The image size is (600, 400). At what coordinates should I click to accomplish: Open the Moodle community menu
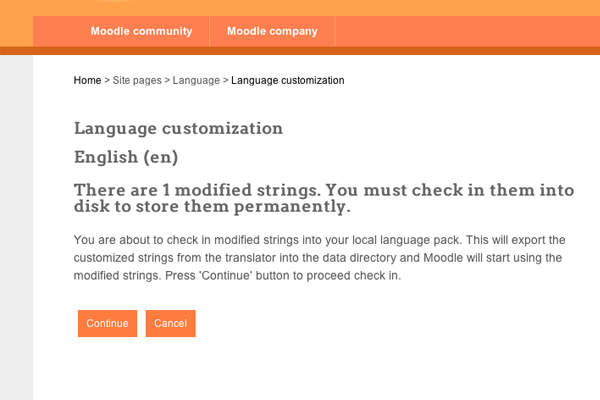(141, 31)
